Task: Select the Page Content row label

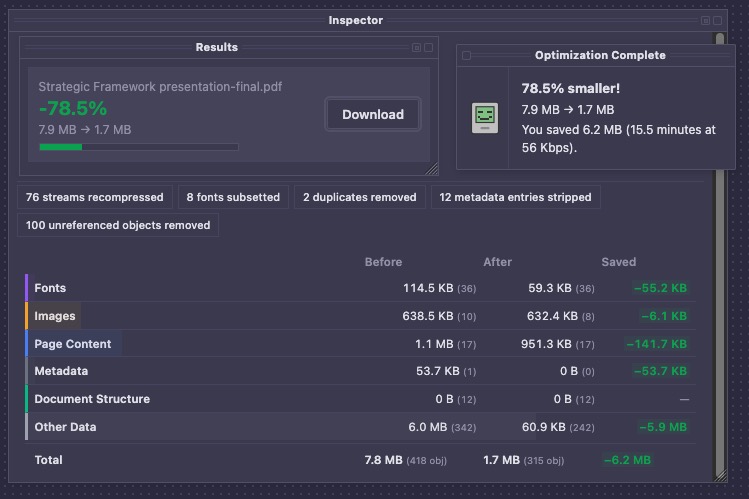Action: coord(73,344)
